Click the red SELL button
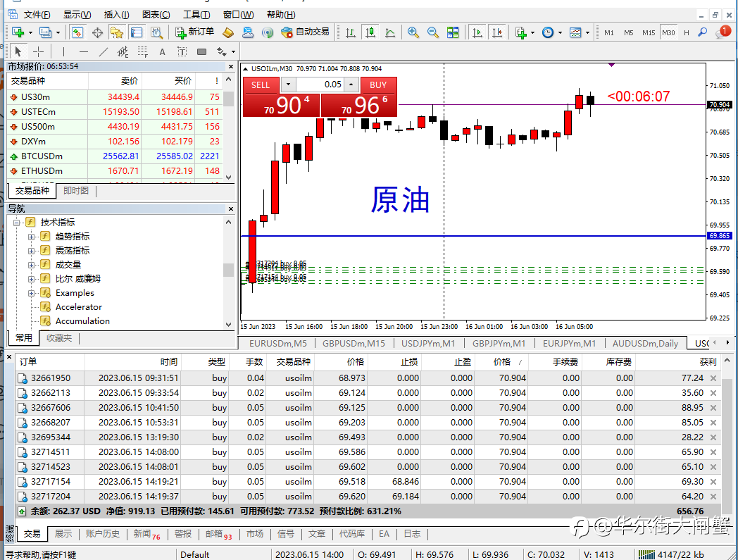738x560 pixels. (261, 85)
